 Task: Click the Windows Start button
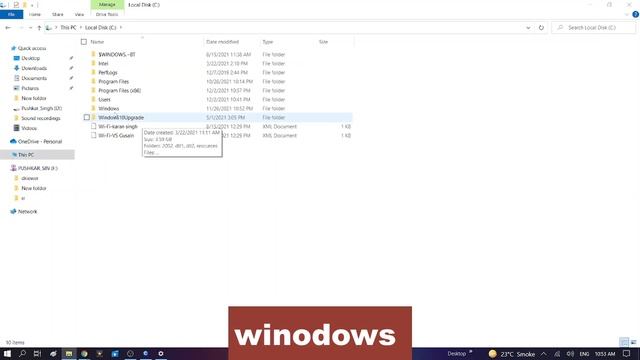pyautogui.click(x=7, y=354)
